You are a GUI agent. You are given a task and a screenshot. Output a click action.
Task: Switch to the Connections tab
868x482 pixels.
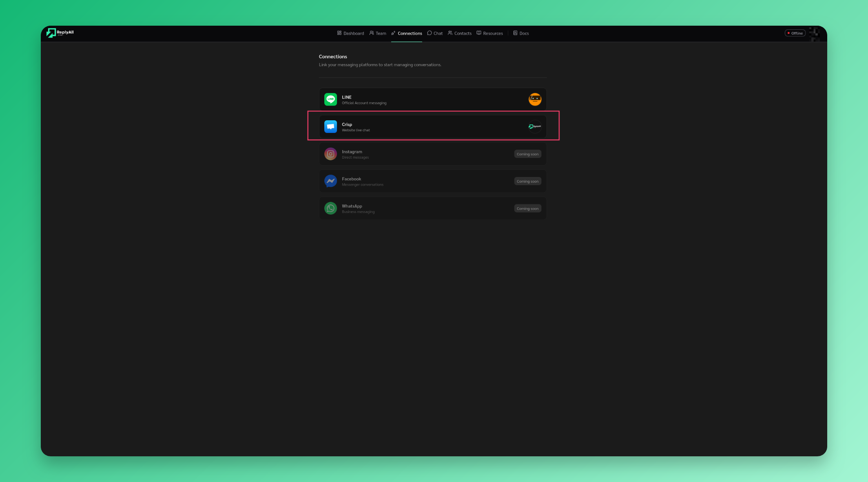tap(410, 33)
